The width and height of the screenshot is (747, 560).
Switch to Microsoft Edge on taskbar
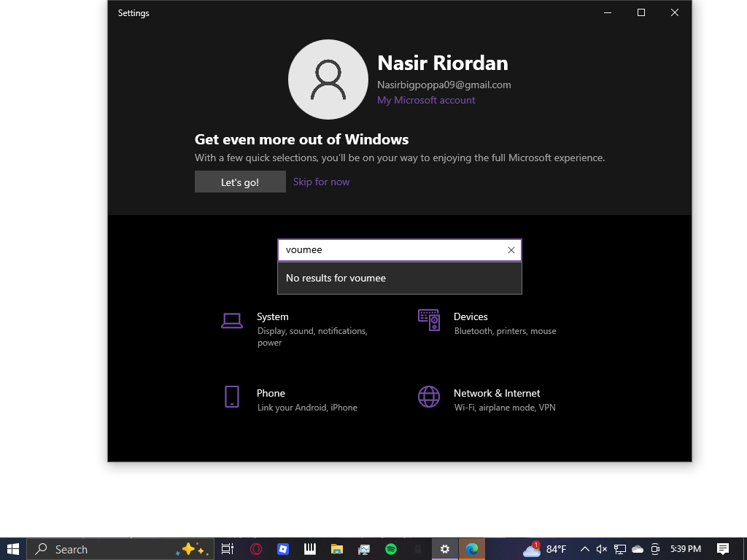click(472, 549)
